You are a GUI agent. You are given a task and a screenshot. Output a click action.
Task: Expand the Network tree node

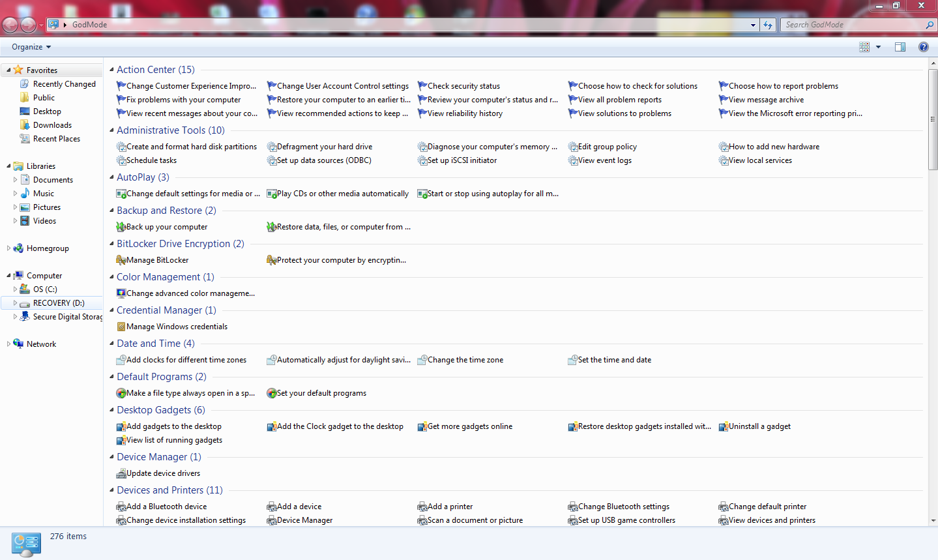click(8, 344)
